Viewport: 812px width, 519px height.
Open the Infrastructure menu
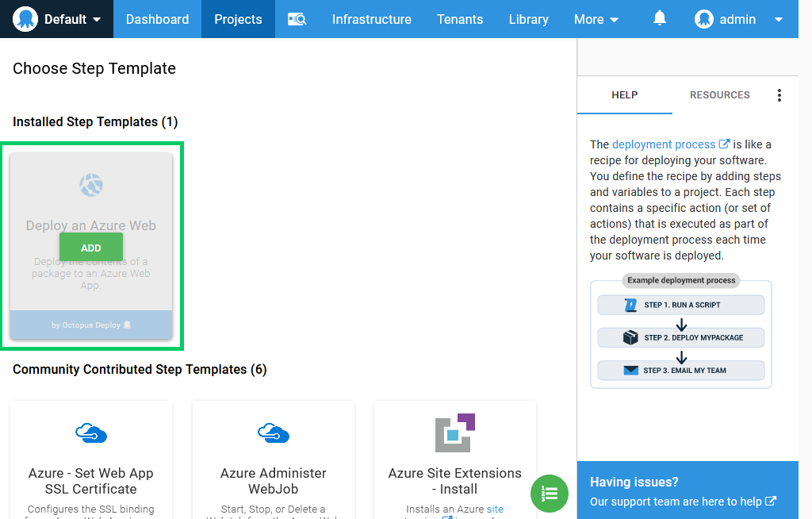pos(372,19)
